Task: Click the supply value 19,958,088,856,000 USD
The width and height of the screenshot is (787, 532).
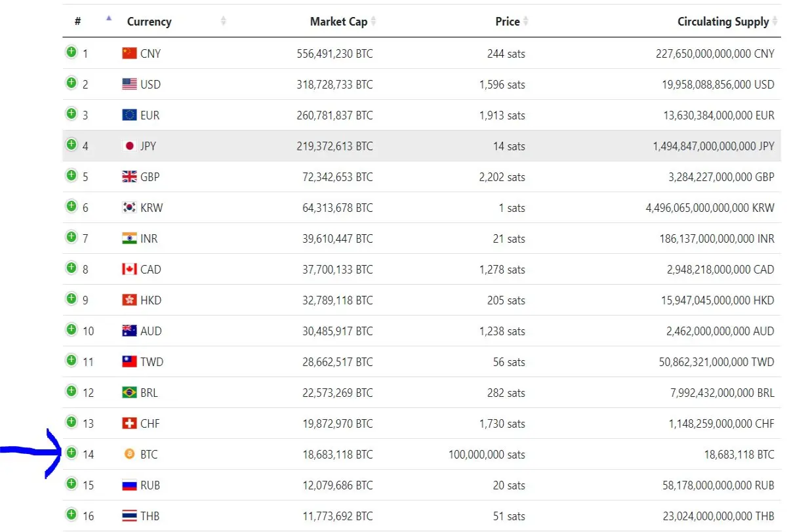Action: click(x=718, y=85)
